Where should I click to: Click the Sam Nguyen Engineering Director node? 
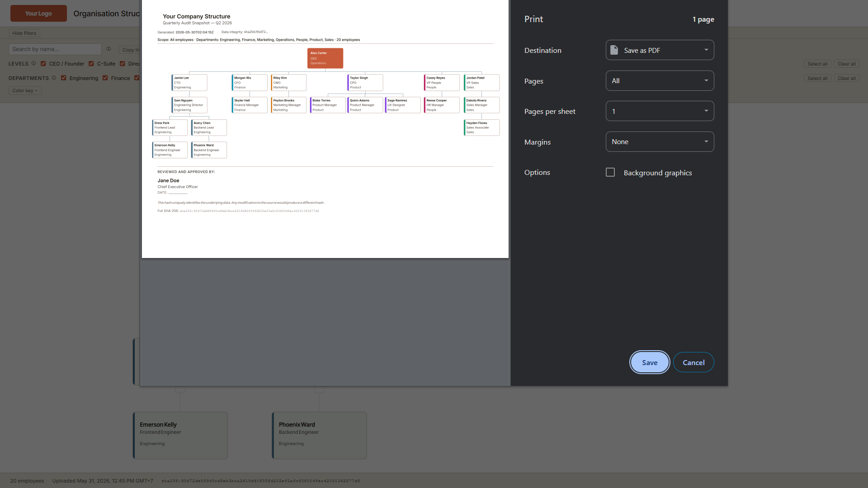189,105
